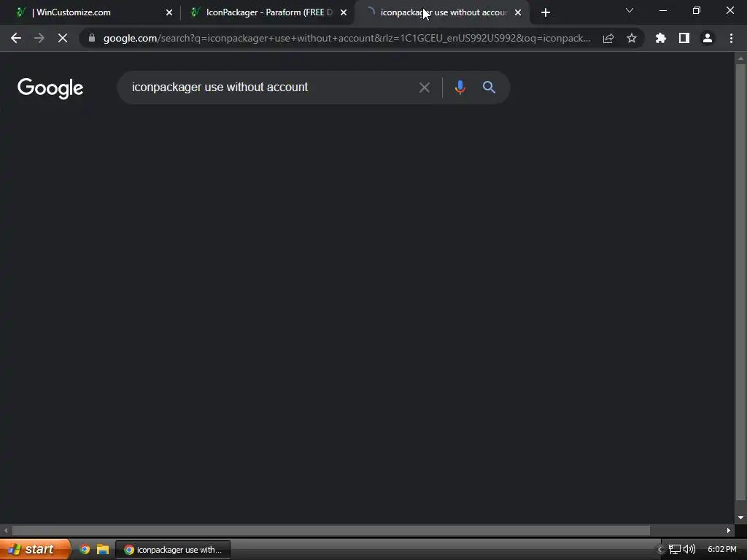Go back to the previous page
Screen dimensions: 747x560
16,38
